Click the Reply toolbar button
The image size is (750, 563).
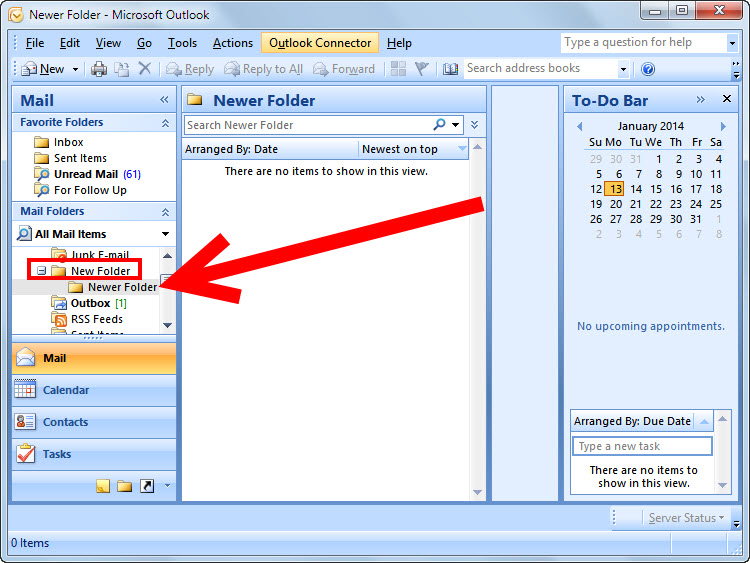190,69
